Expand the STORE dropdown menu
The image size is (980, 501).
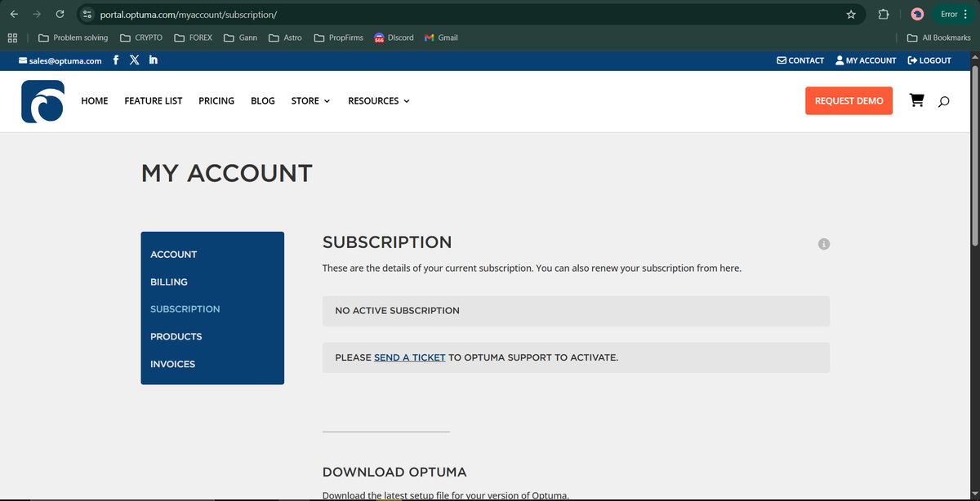pos(310,101)
